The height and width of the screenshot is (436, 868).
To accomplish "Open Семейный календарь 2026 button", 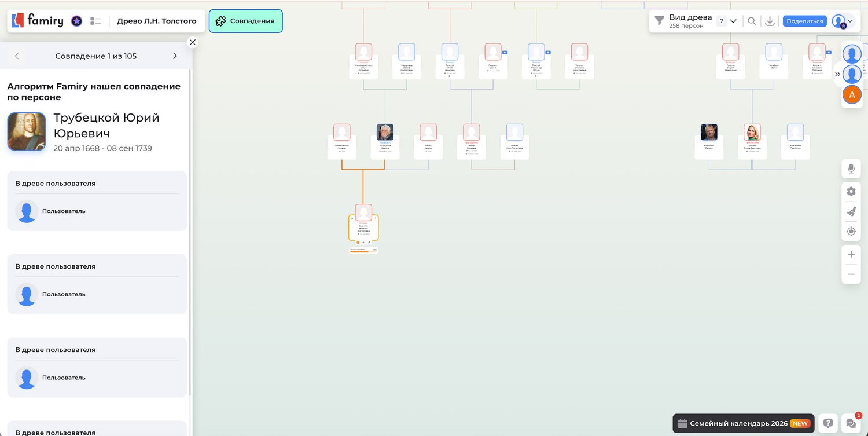I will click(x=743, y=423).
